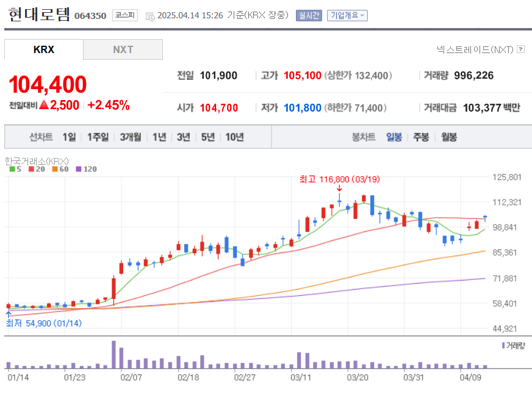Viewport: 532px width, 394px height.
Task: Click the purple 120-day moving average legend swatch
Action: coord(78,169)
